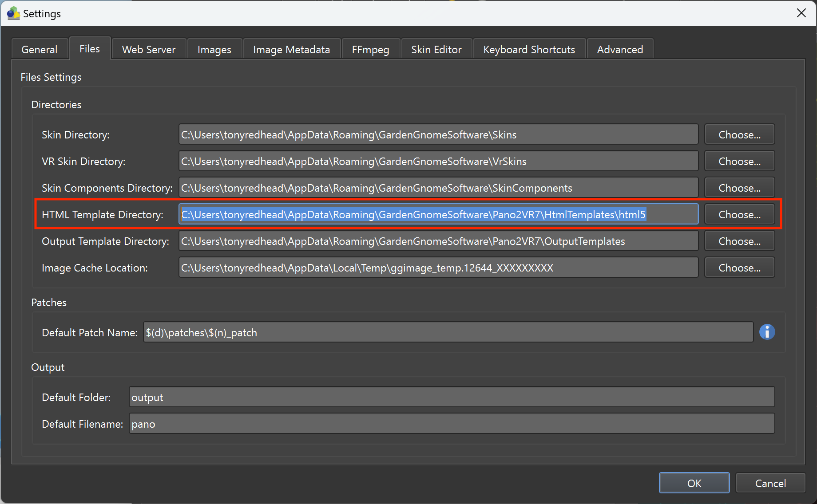This screenshot has width=817, height=504.
Task: Click the Image Cache Location label
Action: click(95, 268)
